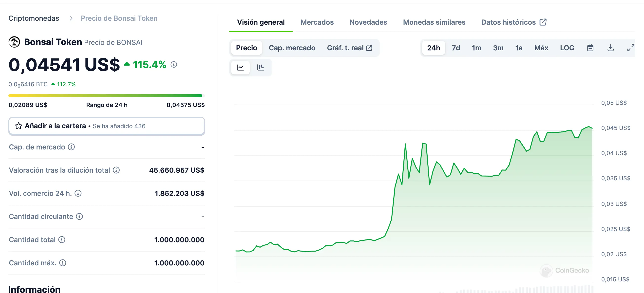Open Gráf. t. real chart link
Image resolution: width=644 pixels, height=293 pixels.
pos(349,48)
